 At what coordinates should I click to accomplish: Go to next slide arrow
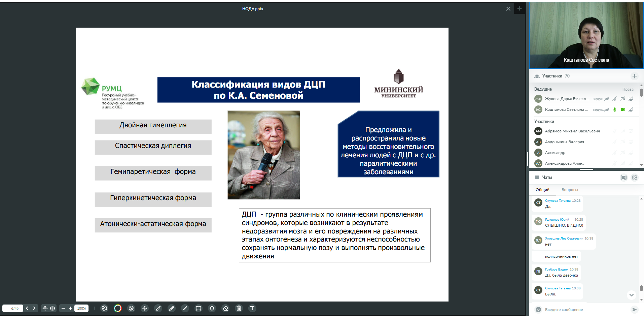tap(34, 308)
